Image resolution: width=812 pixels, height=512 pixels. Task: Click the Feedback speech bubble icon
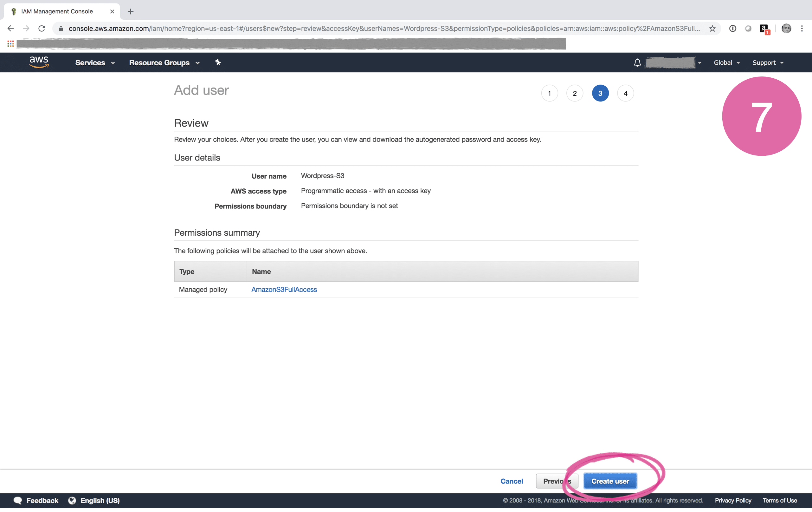tap(17, 500)
